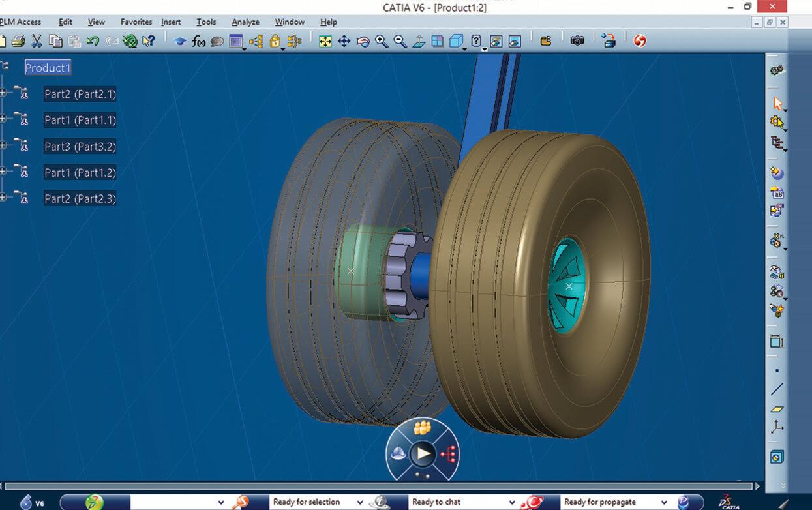Click the red propagate icon in bottom bar

[534, 502]
